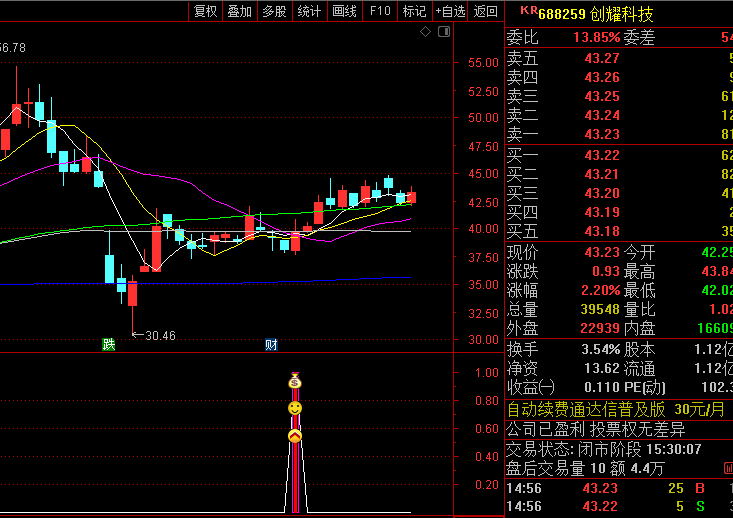Click the latest red candlestick on chart
The width and height of the screenshot is (733, 518).
tap(411, 196)
